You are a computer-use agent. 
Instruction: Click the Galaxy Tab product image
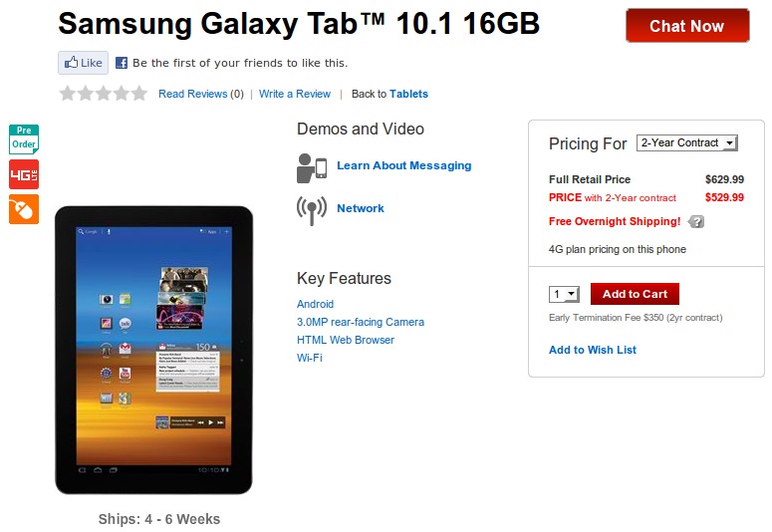(x=153, y=349)
